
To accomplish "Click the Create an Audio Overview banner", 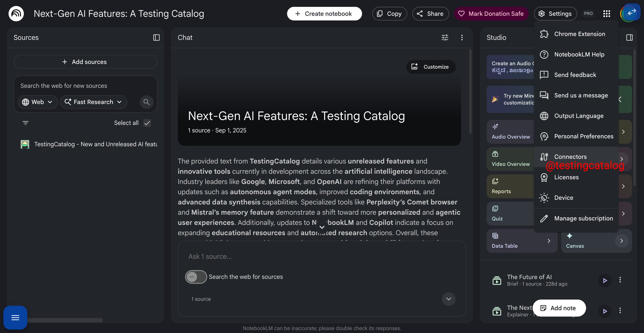I will (511, 67).
